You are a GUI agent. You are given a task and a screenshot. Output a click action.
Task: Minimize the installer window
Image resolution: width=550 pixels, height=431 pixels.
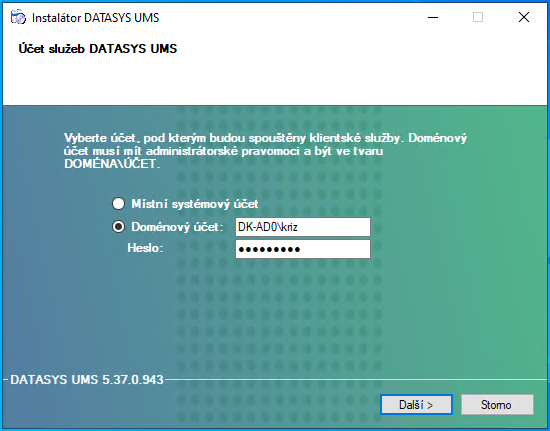[433, 17]
